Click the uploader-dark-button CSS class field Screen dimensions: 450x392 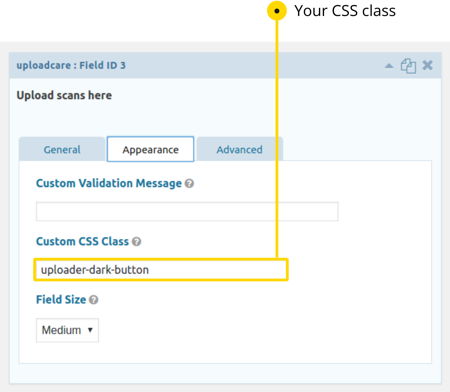(x=161, y=269)
